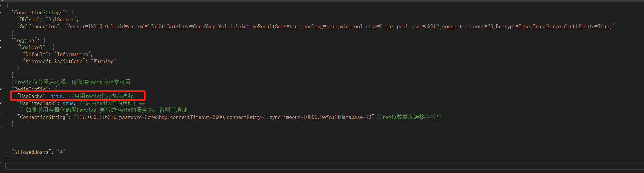Image resolution: width=644 pixels, height=173 pixels.
Task: Click the UseTimedTask true value
Action: pyautogui.click(x=68, y=103)
